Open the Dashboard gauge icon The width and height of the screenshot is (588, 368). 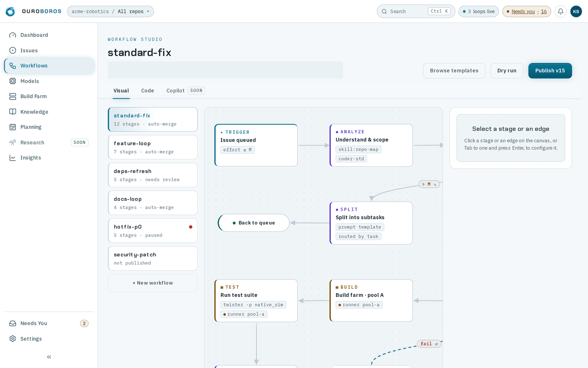[x=13, y=35]
